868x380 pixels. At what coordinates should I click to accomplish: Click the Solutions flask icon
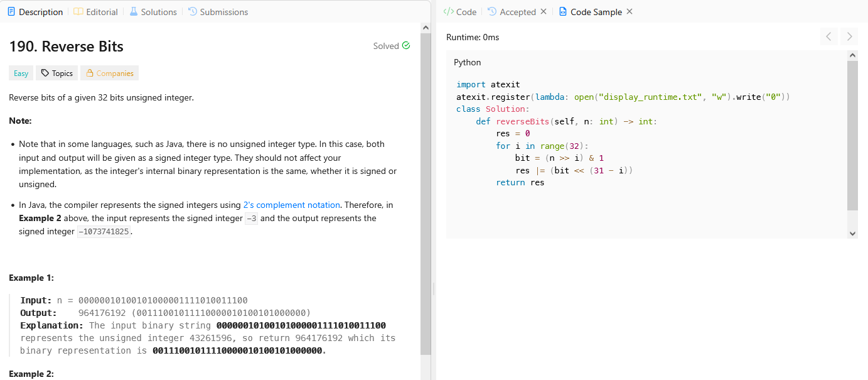point(134,12)
